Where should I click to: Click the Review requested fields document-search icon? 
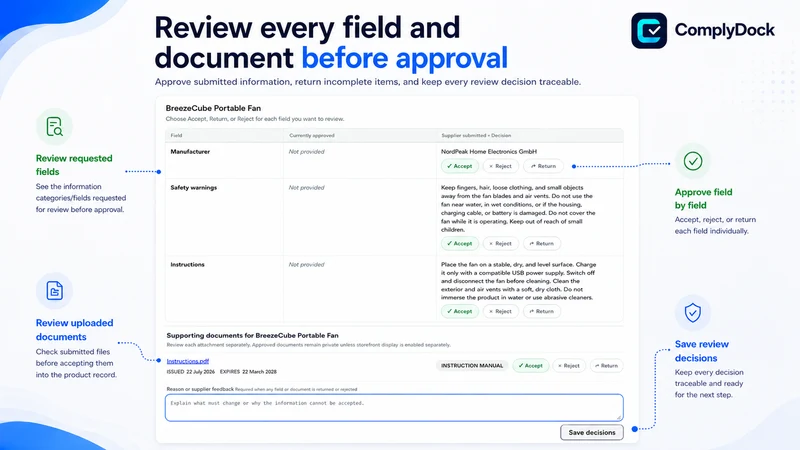(54, 127)
